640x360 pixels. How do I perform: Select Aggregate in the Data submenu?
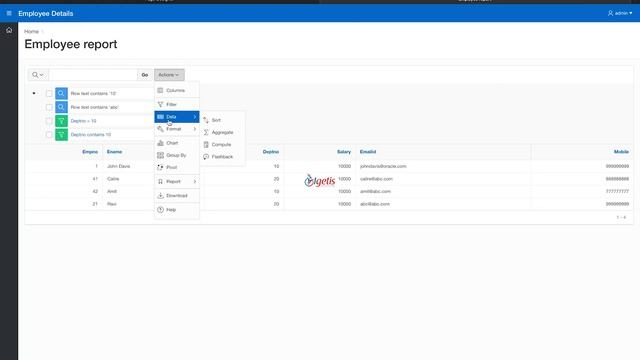pyautogui.click(x=222, y=132)
